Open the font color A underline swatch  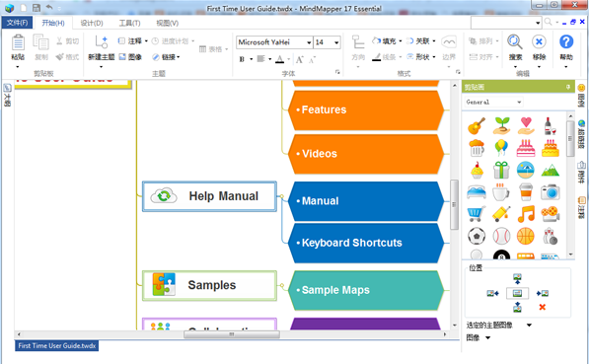point(280,59)
